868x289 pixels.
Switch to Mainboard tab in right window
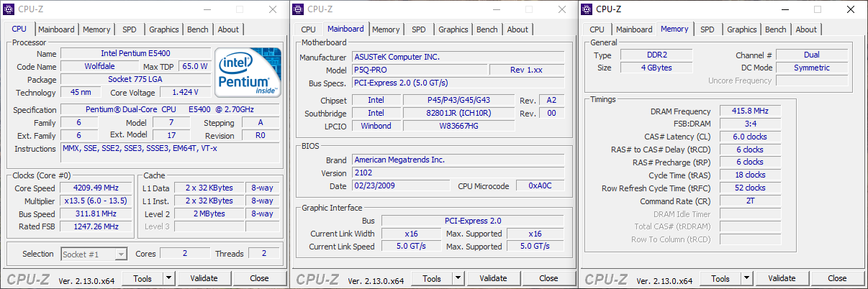[634, 29]
